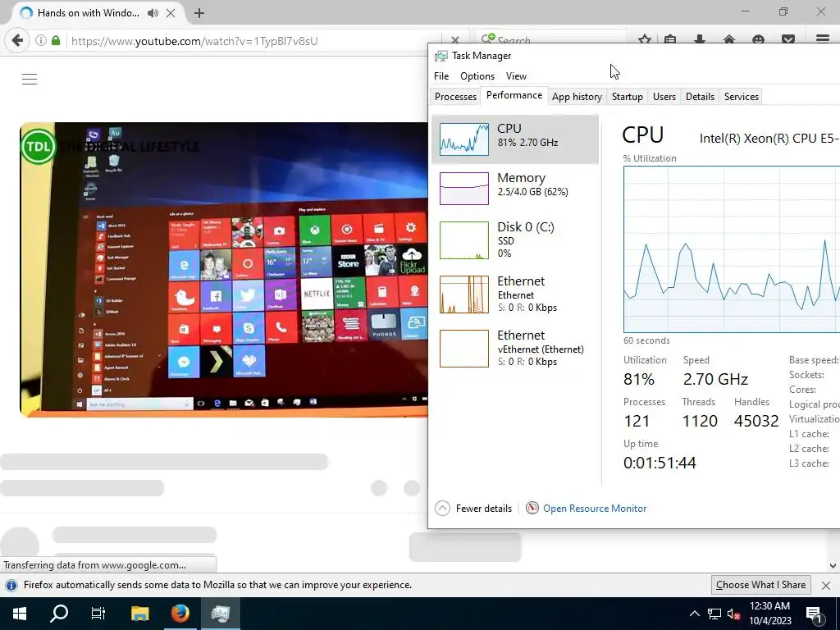This screenshot has height=630, width=840.
Task: Open Task Manager View menu
Action: (517, 76)
